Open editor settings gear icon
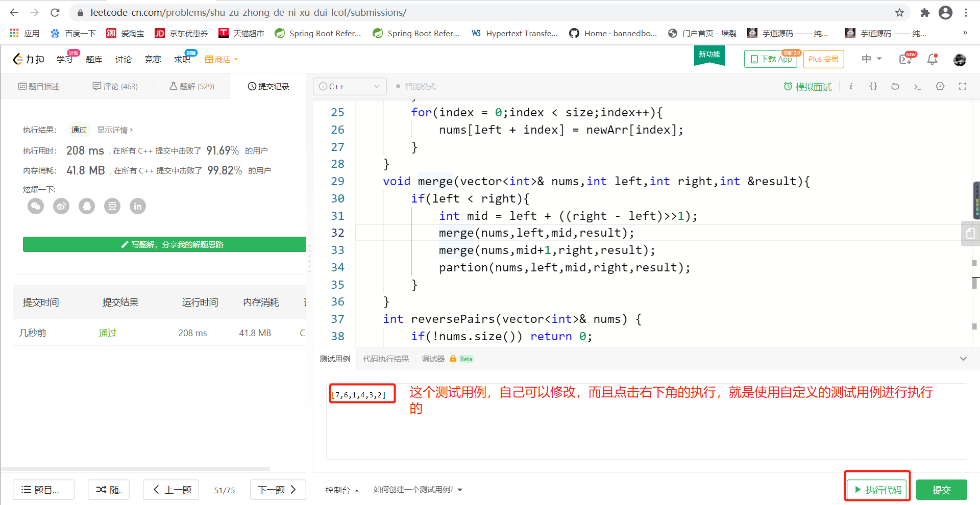 [x=940, y=86]
